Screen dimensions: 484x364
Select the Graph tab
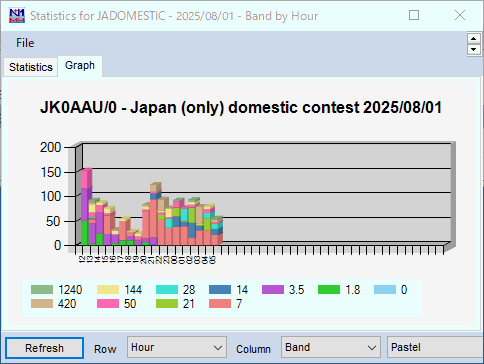tap(80, 66)
